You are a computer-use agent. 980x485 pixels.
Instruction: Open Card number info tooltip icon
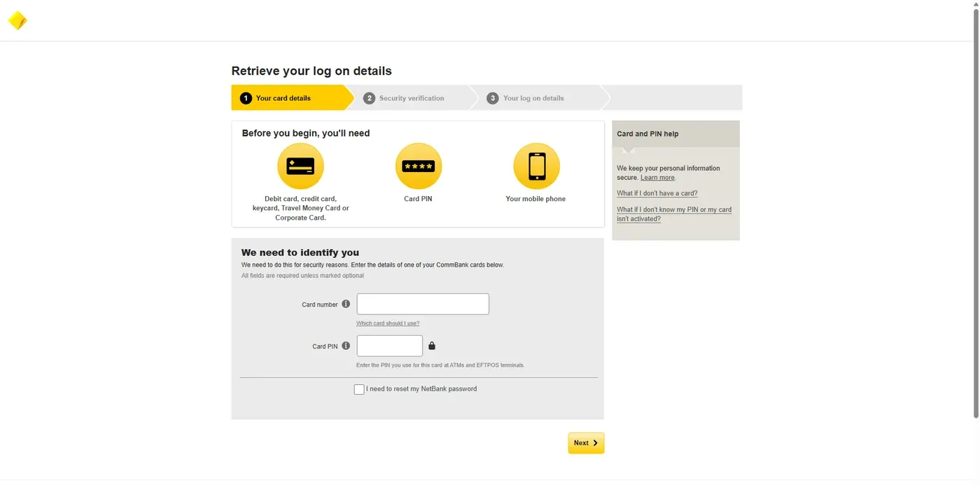coord(346,304)
